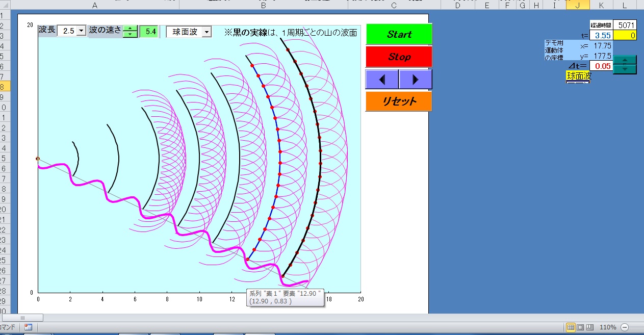Click the 波の速さ label

(105, 30)
